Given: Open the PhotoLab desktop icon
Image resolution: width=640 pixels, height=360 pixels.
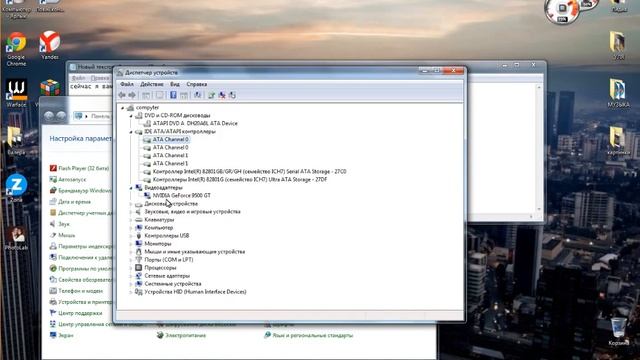Looking at the screenshot, I should pos(16,234).
